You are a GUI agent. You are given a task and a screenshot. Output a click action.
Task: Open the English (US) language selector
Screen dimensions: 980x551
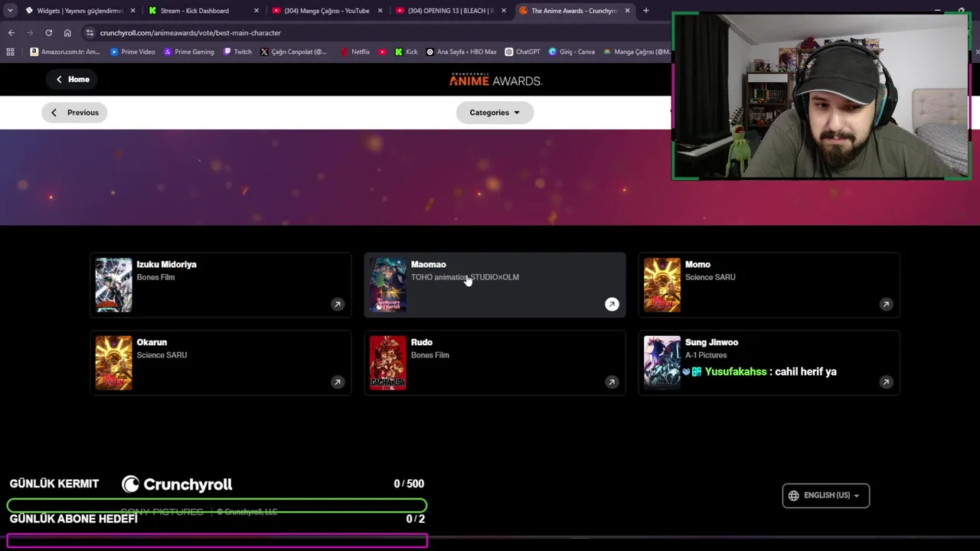pos(825,495)
